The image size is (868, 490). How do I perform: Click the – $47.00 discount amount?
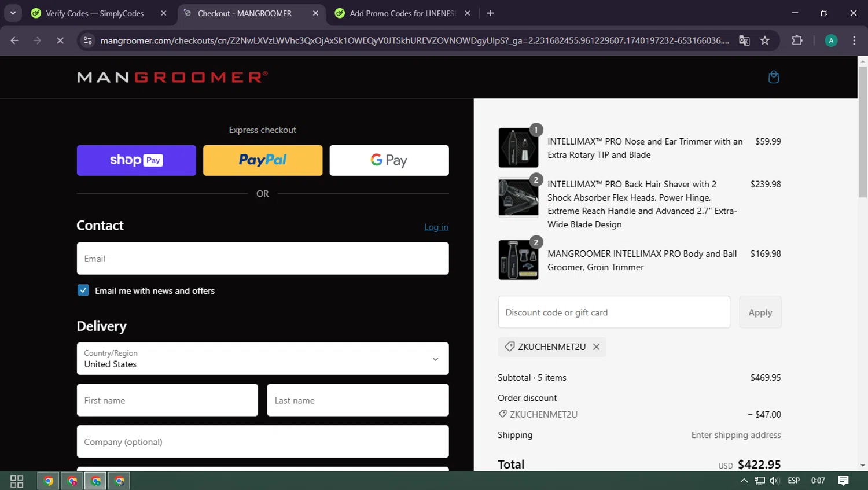(764, 414)
